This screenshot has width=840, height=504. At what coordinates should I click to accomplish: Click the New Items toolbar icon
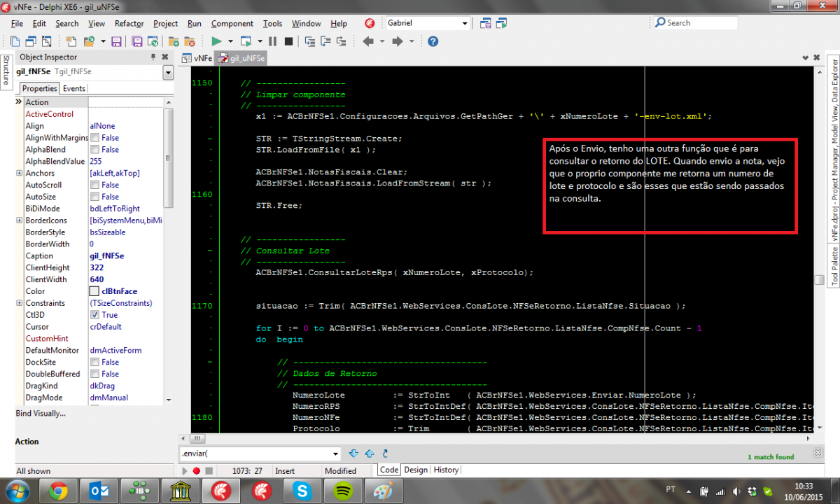tap(70, 41)
